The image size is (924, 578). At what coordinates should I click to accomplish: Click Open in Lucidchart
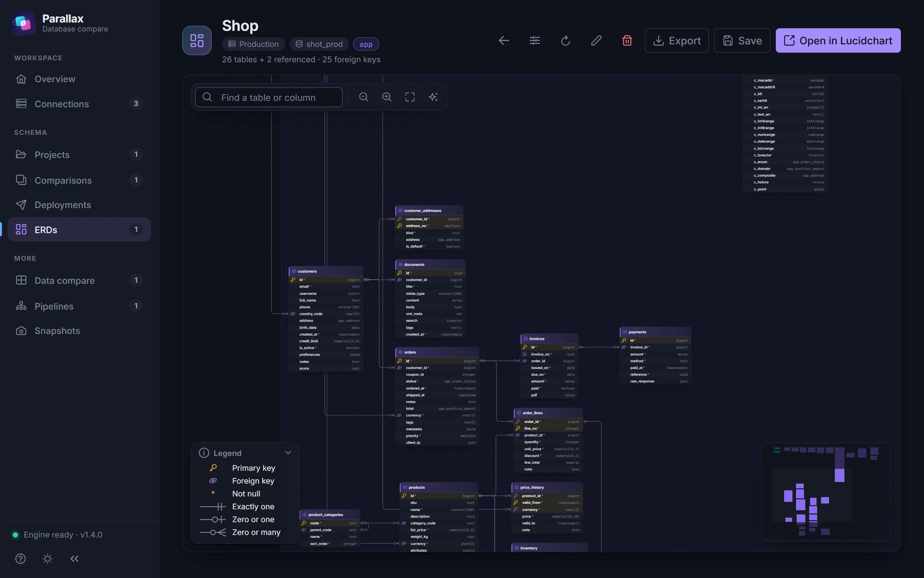tap(838, 40)
